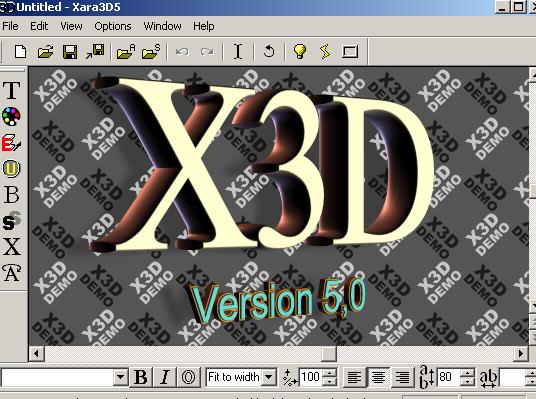Click the character spacing field
Viewport: 536px width, 399px height.
tap(513, 377)
